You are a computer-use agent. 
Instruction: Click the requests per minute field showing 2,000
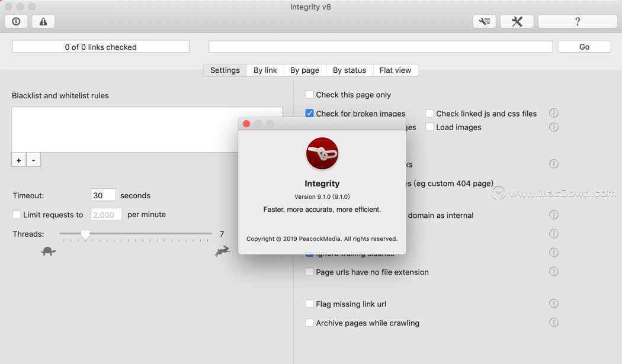click(106, 214)
